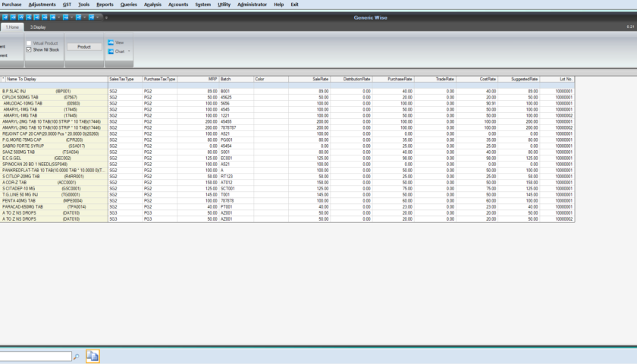Image resolution: width=637 pixels, height=364 pixels.
Task: Enable the Virtual Product checkbox
Action: tap(29, 43)
